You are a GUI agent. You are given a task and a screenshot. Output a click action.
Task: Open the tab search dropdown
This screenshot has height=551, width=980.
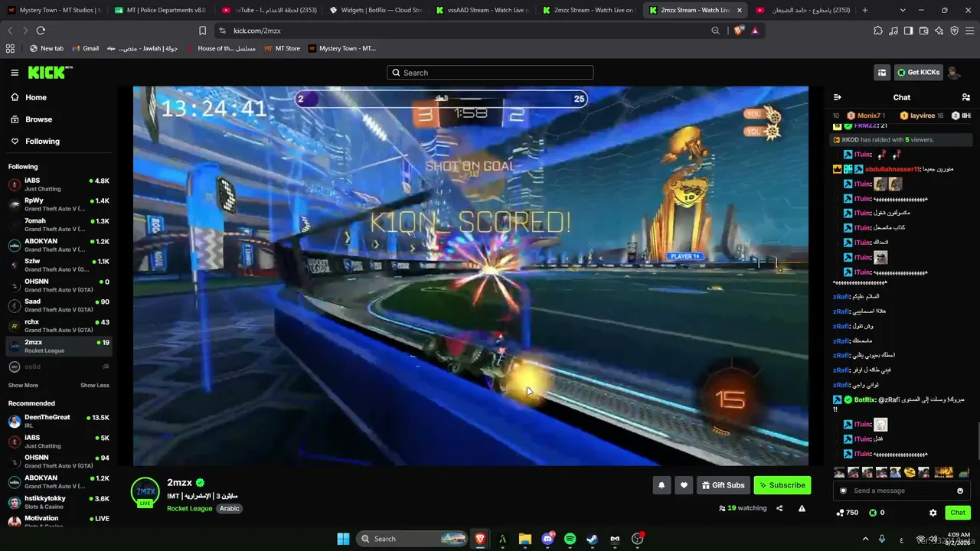(x=903, y=10)
